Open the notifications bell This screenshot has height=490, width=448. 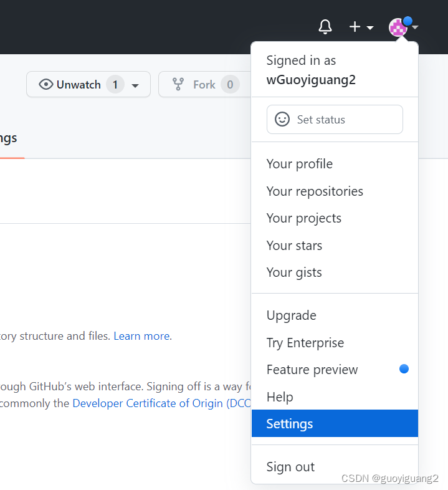tap(325, 27)
